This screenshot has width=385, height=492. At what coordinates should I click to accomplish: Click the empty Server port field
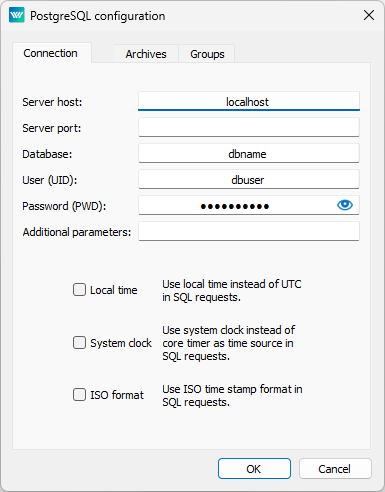[x=249, y=127]
